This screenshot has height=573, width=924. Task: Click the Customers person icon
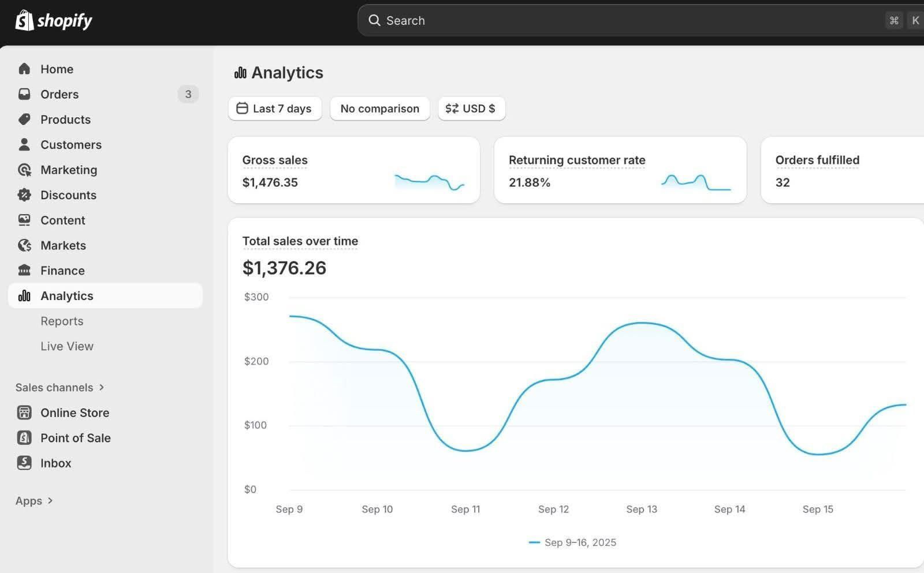tap(24, 144)
